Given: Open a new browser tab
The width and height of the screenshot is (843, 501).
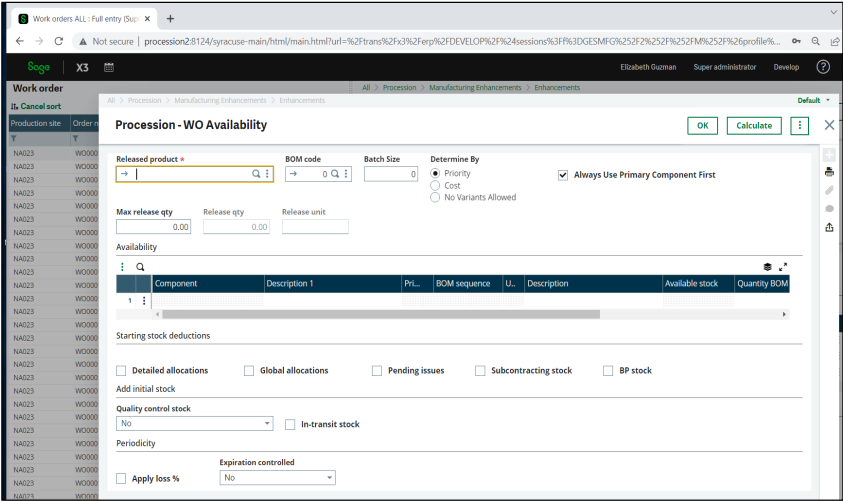Looking at the screenshot, I should (170, 19).
